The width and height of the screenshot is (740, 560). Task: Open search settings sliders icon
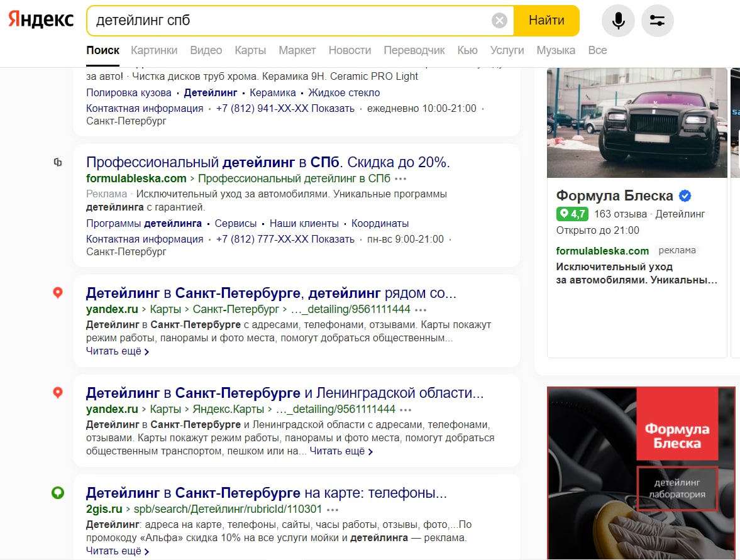tap(657, 20)
